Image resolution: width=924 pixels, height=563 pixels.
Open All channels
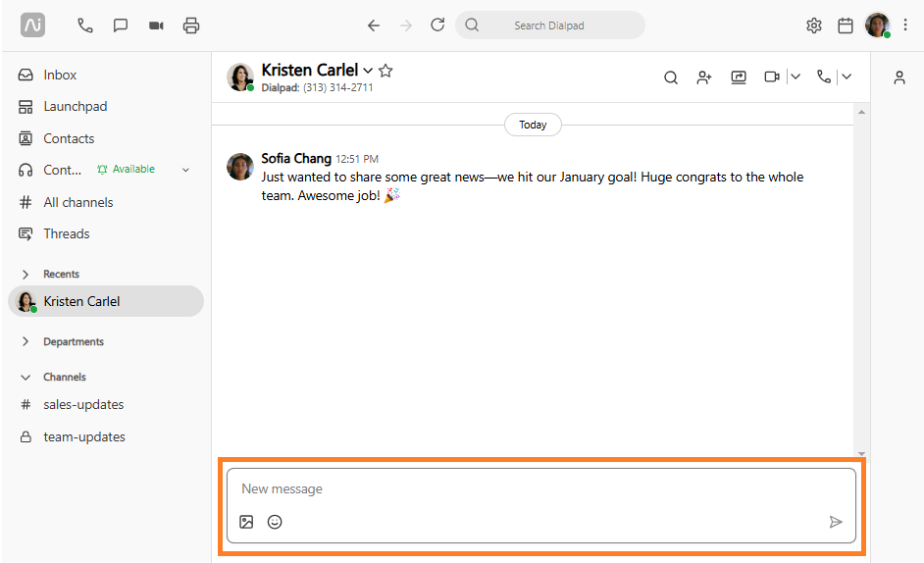pos(66,202)
